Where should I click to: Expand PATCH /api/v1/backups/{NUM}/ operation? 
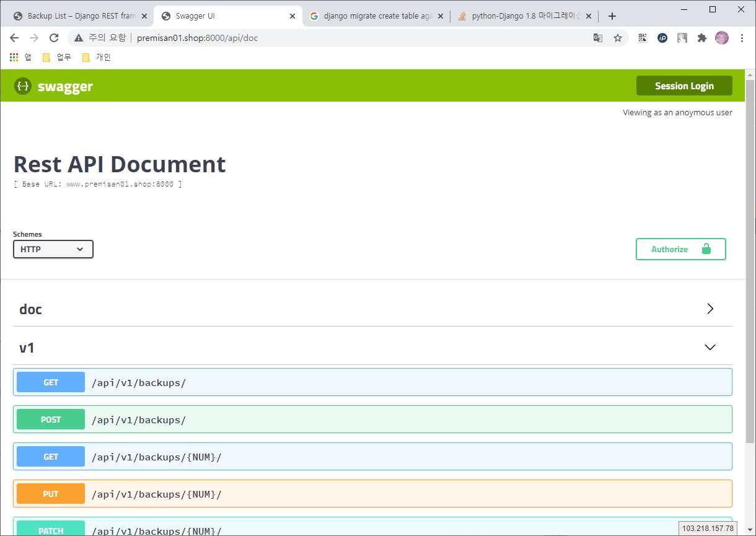(x=372, y=526)
